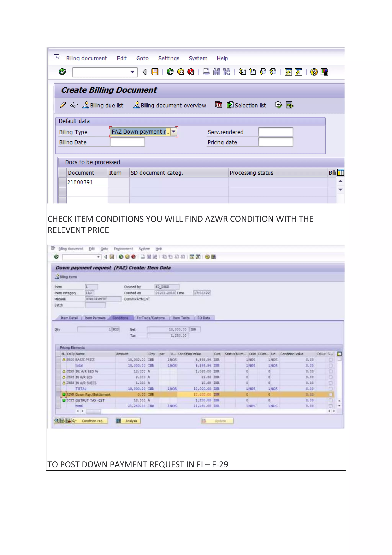The image size is (392, 555).
Task: Switch to the ForTrade/Customs tab
Action: coord(151,318)
